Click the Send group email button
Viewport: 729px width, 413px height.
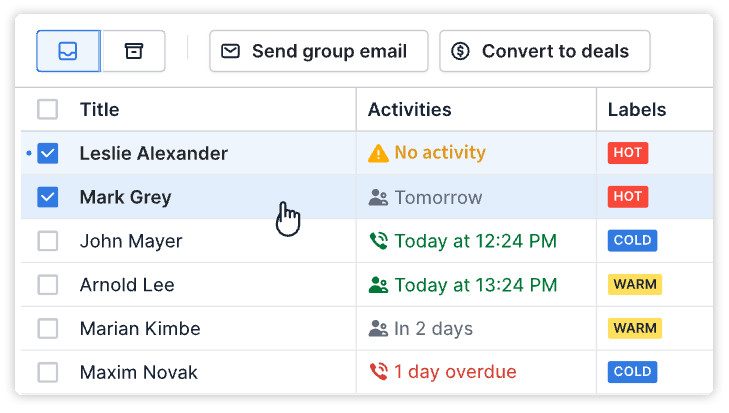click(318, 51)
